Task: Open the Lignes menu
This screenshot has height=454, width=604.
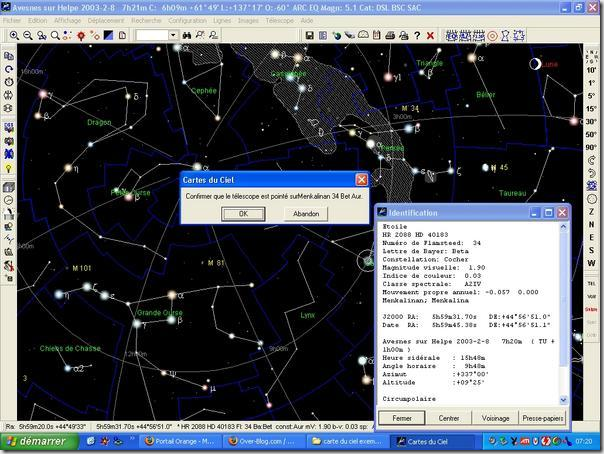Action: tap(222, 20)
